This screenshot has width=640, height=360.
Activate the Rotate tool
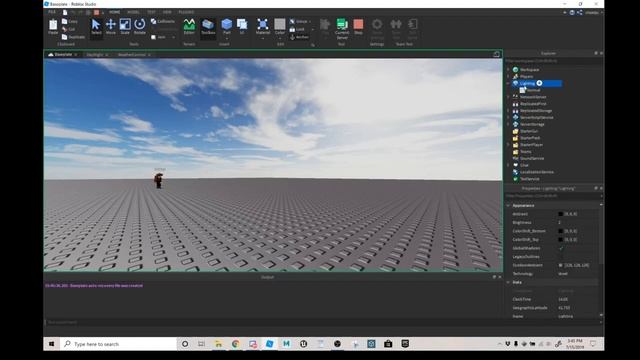pyautogui.click(x=140, y=27)
